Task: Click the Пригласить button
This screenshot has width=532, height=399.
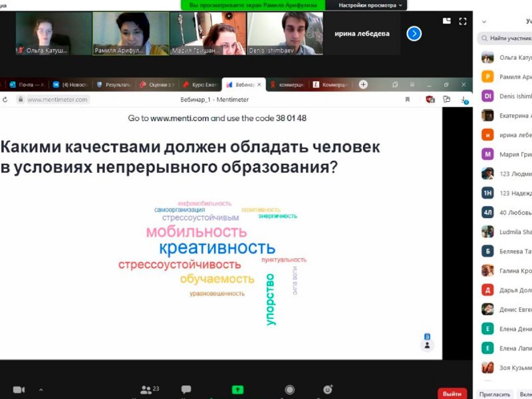Action: 495,394
